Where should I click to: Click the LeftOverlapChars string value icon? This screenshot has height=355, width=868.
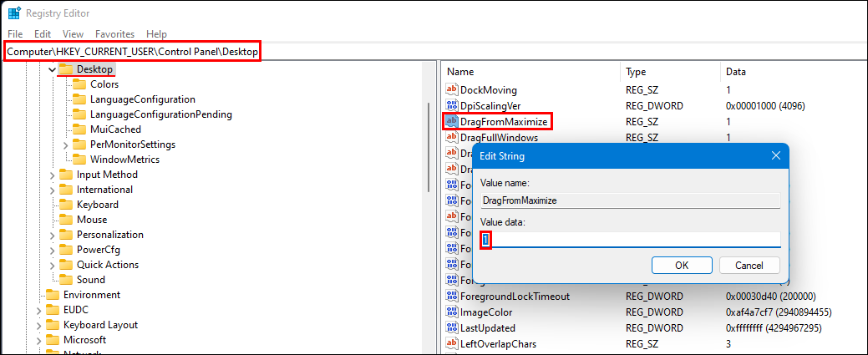452,344
